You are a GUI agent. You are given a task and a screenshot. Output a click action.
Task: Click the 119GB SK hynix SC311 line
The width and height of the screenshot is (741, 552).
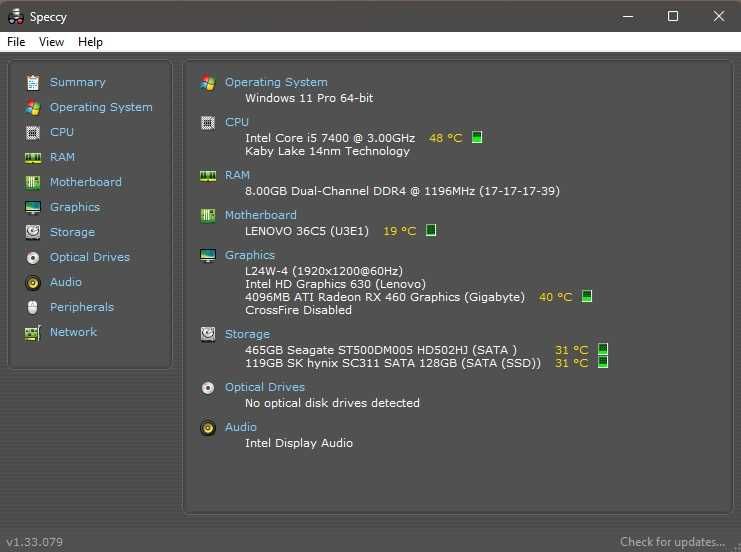point(393,363)
